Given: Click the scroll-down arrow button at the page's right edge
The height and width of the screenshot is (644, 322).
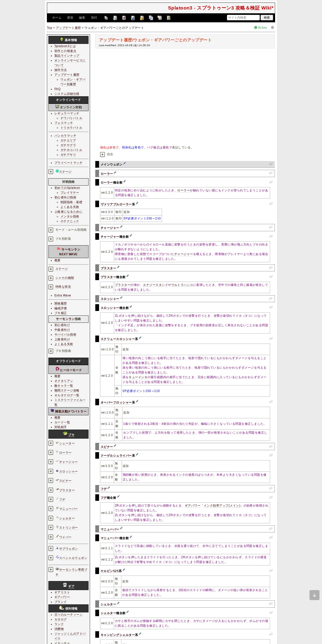Looking at the screenshot, I should [x=314, y=595].
